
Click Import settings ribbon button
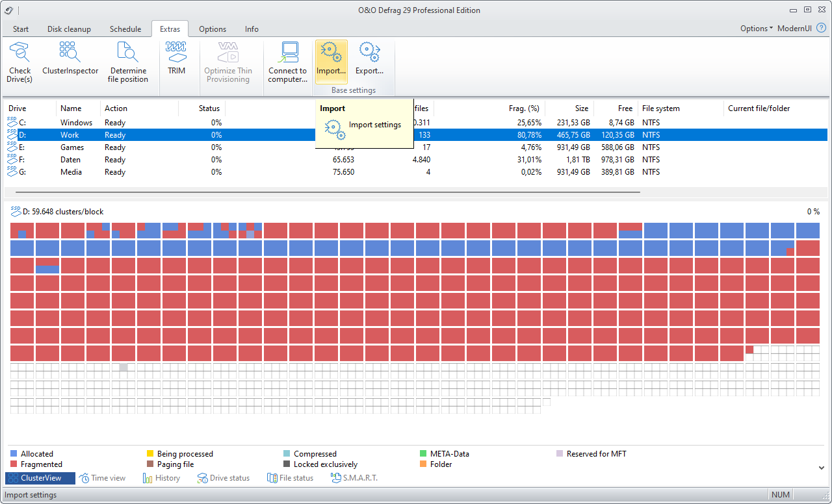pos(331,62)
